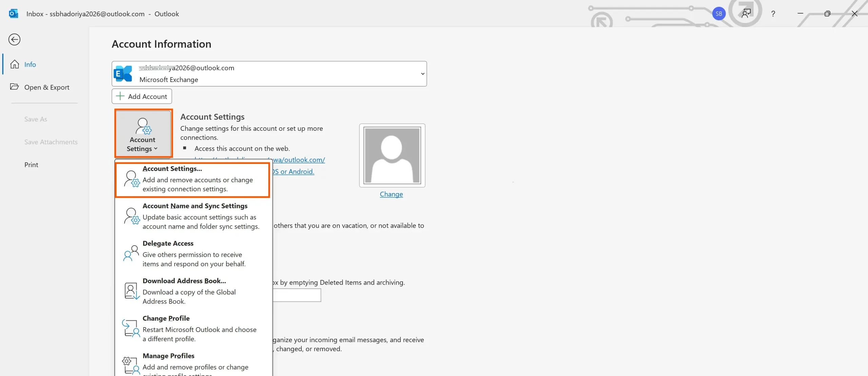Open the Account Settings dropdown button
868x376 pixels.
pos(143,133)
